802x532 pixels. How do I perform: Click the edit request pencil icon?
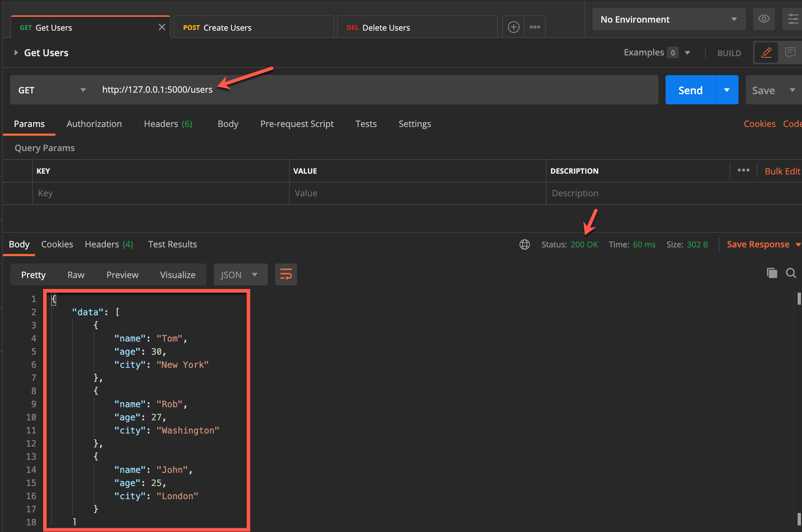766,53
